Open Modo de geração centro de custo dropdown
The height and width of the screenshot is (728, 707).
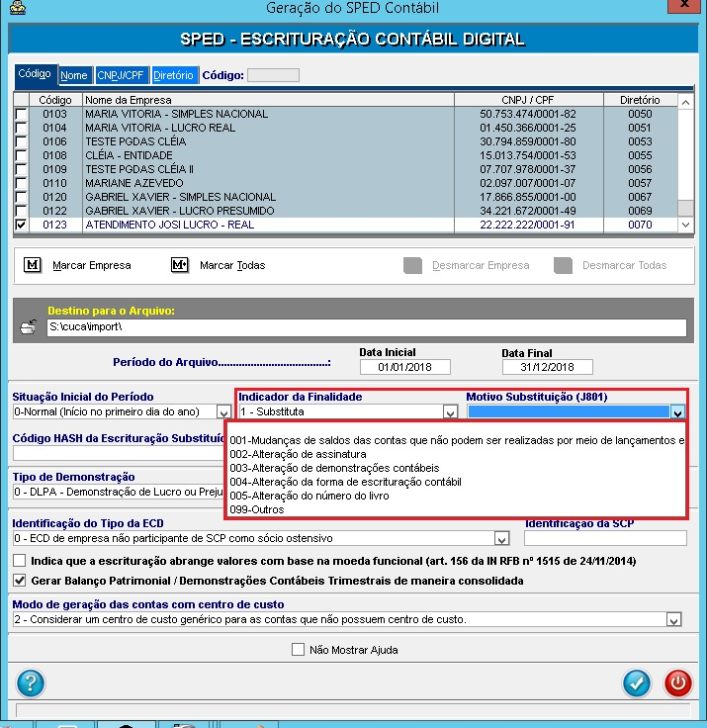coord(673,619)
